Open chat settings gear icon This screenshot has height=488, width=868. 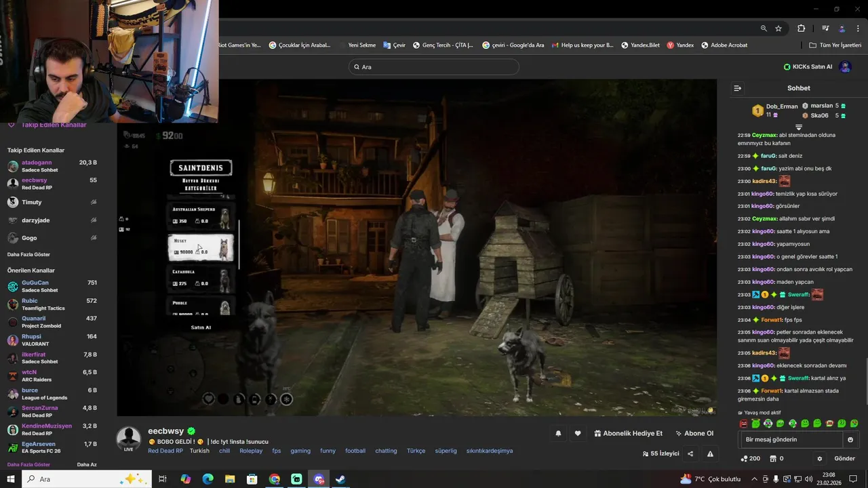[x=819, y=459]
